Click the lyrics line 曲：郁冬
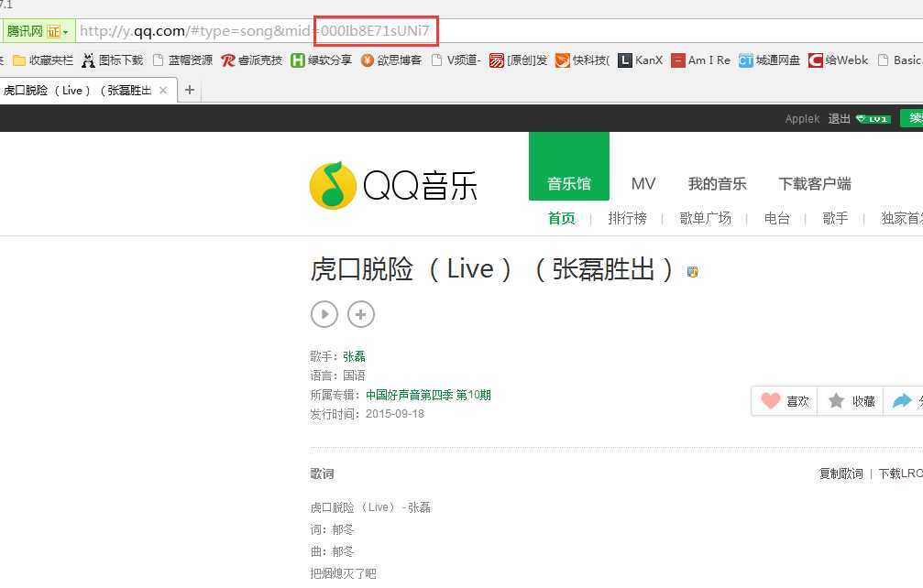The width and height of the screenshot is (923, 588). click(x=332, y=551)
